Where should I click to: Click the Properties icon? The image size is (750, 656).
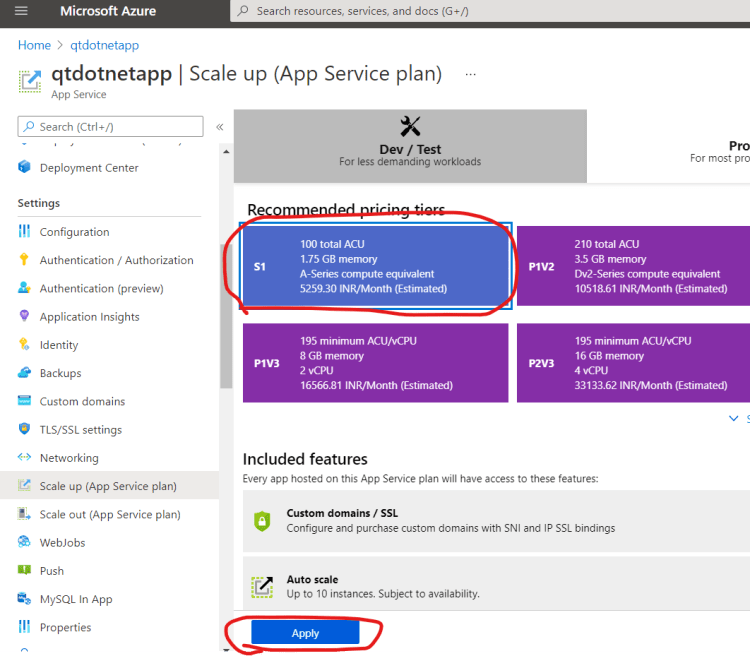[24, 626]
